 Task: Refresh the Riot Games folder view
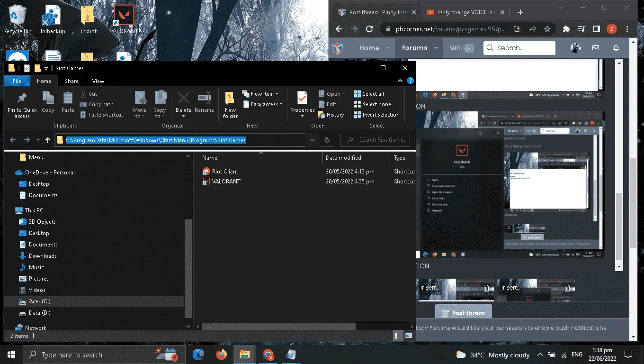coord(327,140)
